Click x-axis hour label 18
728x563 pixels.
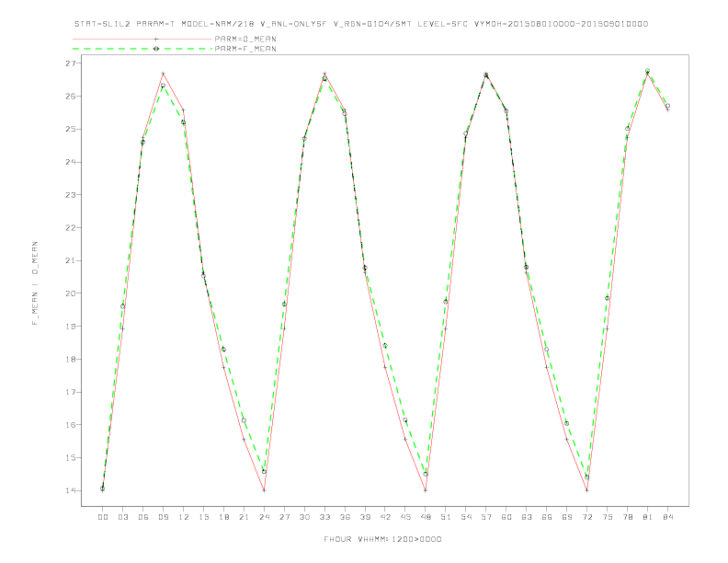(223, 517)
